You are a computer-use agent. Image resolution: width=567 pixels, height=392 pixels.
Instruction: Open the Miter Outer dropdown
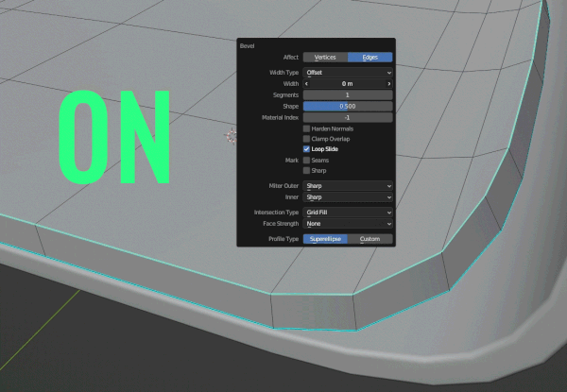(x=348, y=186)
